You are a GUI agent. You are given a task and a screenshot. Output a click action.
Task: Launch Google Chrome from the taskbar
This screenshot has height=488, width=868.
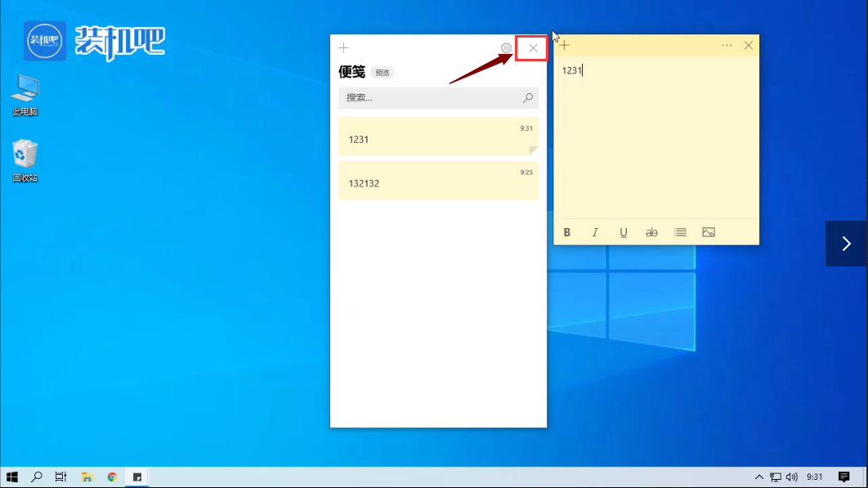[112, 476]
